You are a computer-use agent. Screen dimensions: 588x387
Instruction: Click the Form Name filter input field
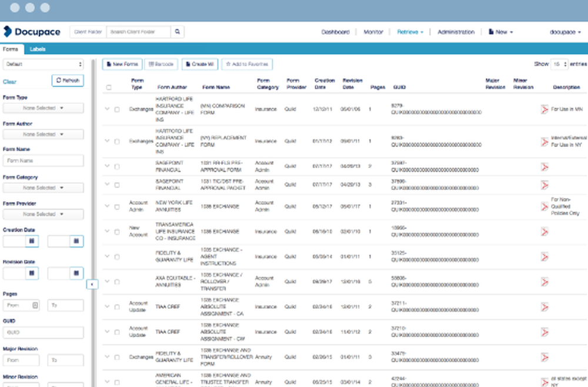click(x=43, y=161)
